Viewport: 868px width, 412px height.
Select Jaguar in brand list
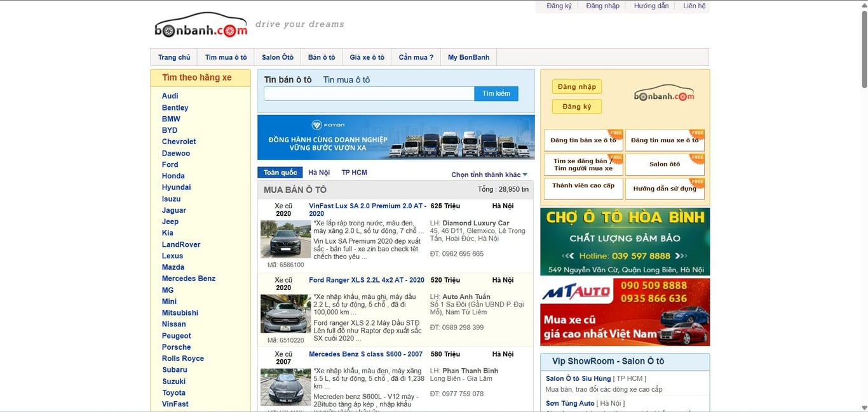[173, 210]
